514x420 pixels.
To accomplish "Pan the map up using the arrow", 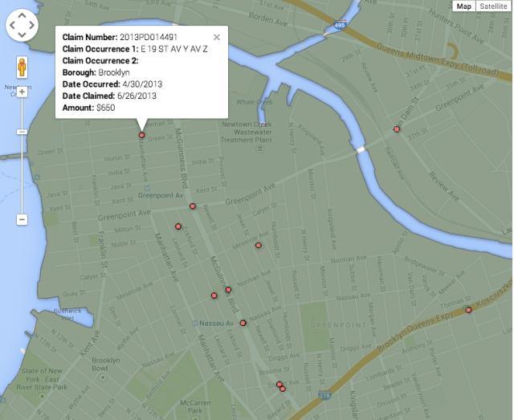I will click(22, 15).
